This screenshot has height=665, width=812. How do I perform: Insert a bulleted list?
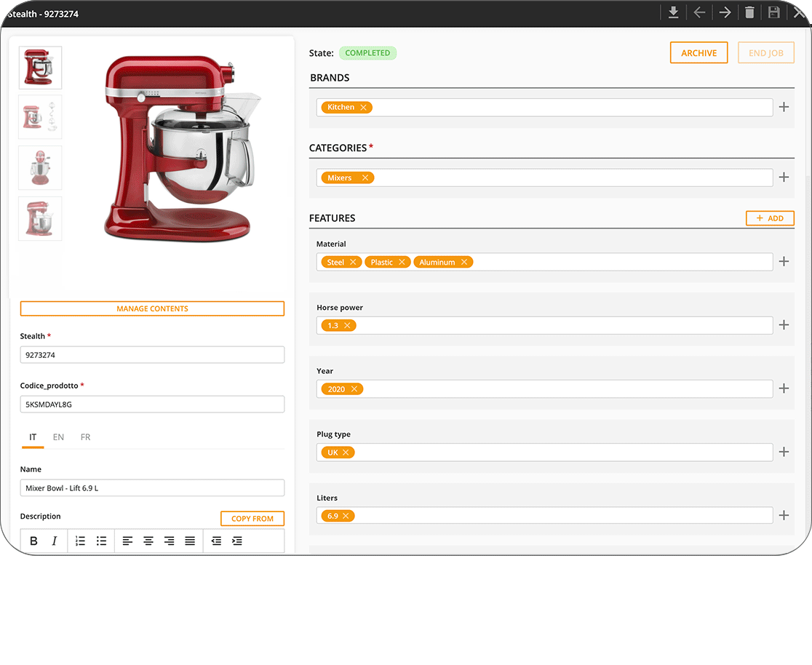click(102, 541)
